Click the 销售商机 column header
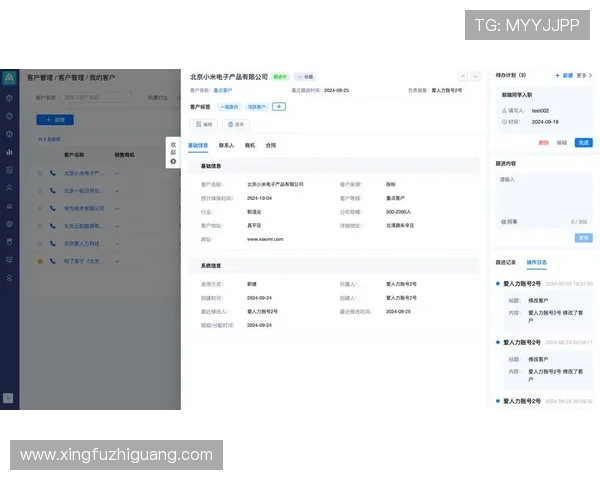600x480 pixels. click(x=124, y=155)
